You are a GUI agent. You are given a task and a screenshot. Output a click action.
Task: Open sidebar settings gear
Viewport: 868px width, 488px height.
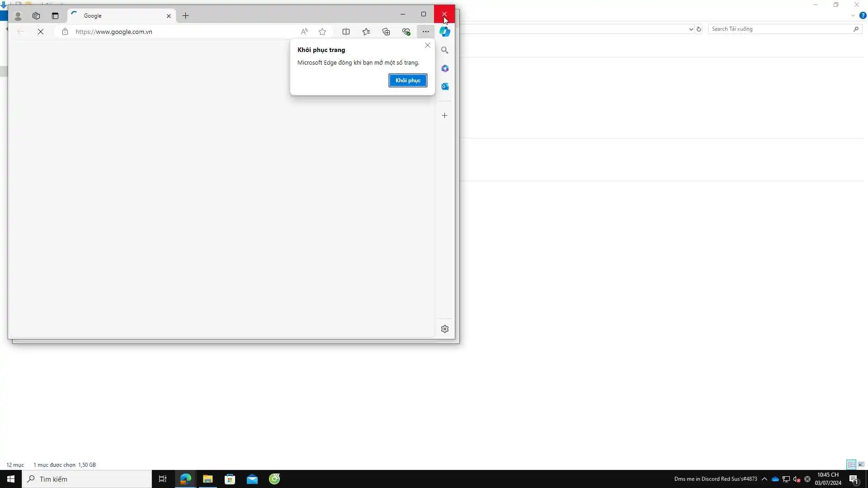click(x=445, y=329)
